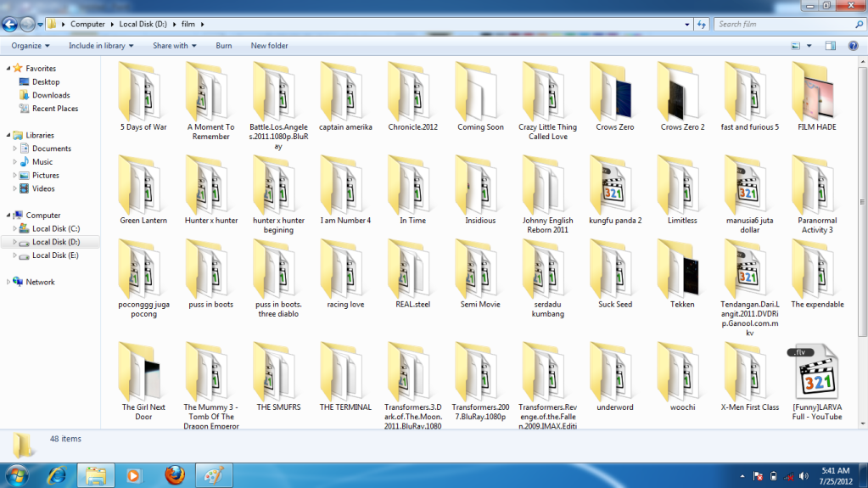The height and width of the screenshot is (488, 868).
Task: Refresh the film folder view
Action: pyautogui.click(x=702, y=25)
